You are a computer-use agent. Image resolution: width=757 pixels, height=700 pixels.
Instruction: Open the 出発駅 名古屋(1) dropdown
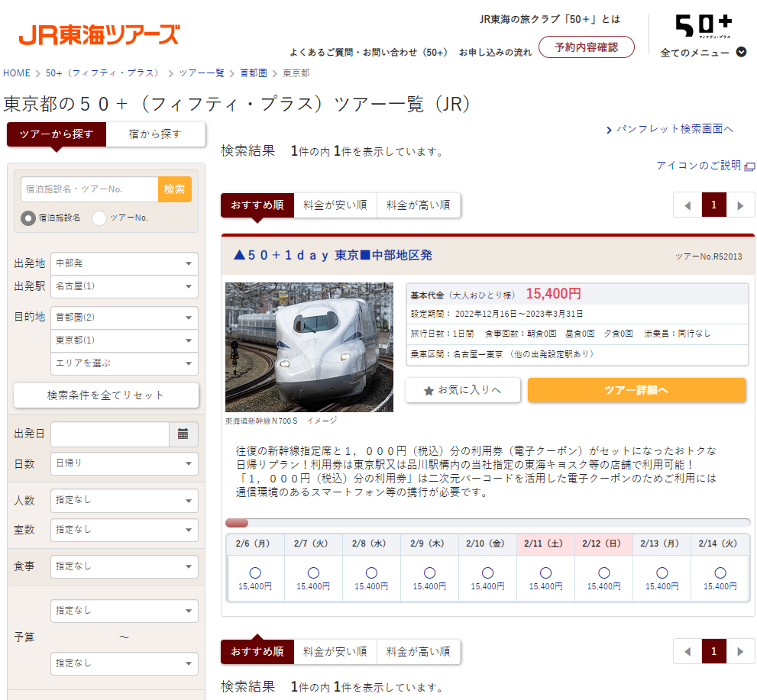[125, 286]
